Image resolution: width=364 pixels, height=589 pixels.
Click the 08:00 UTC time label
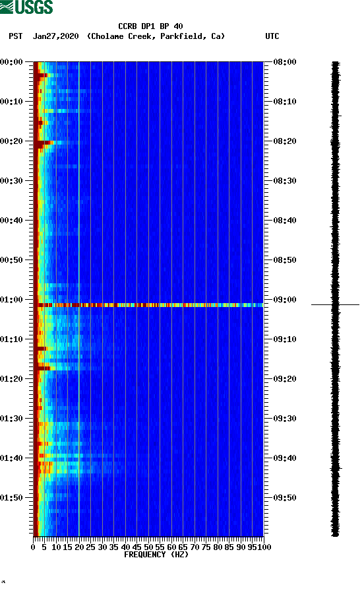click(x=285, y=62)
